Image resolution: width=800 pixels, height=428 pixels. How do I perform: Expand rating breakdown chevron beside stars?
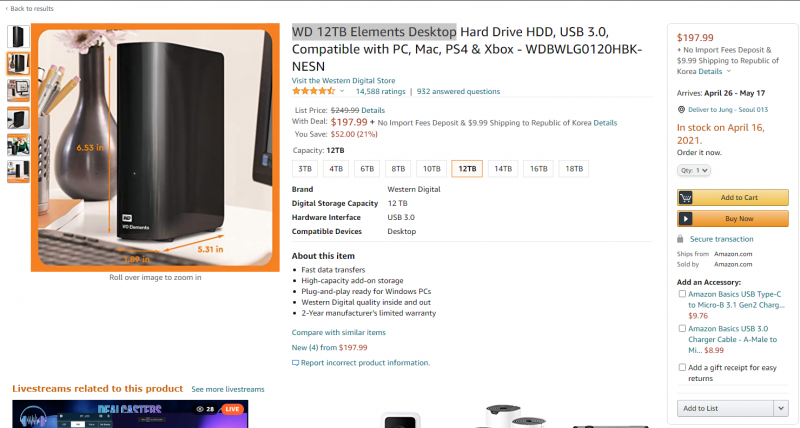tap(342, 91)
